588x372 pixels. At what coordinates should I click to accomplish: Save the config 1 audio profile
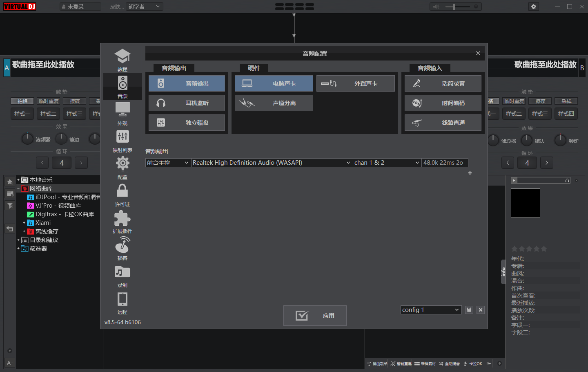pyautogui.click(x=469, y=310)
